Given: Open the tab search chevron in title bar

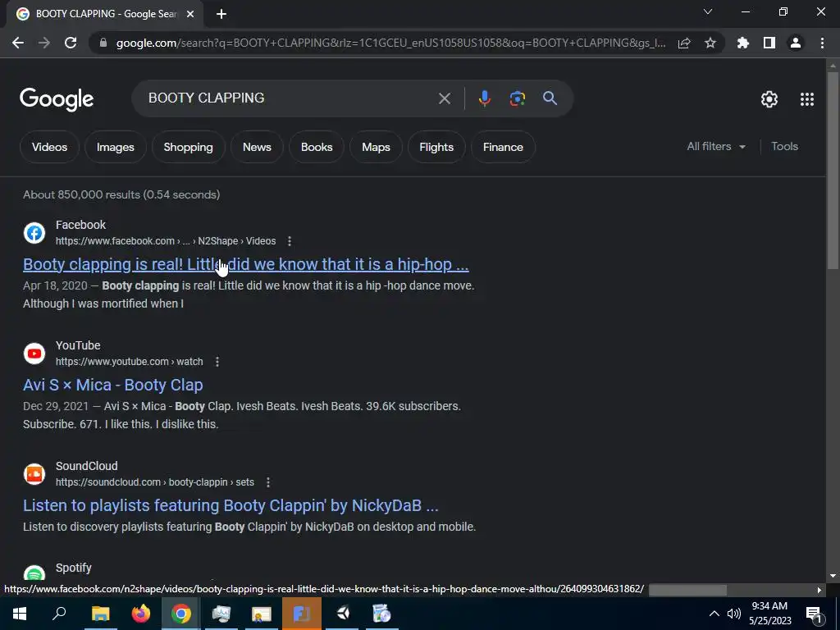Looking at the screenshot, I should [708, 11].
